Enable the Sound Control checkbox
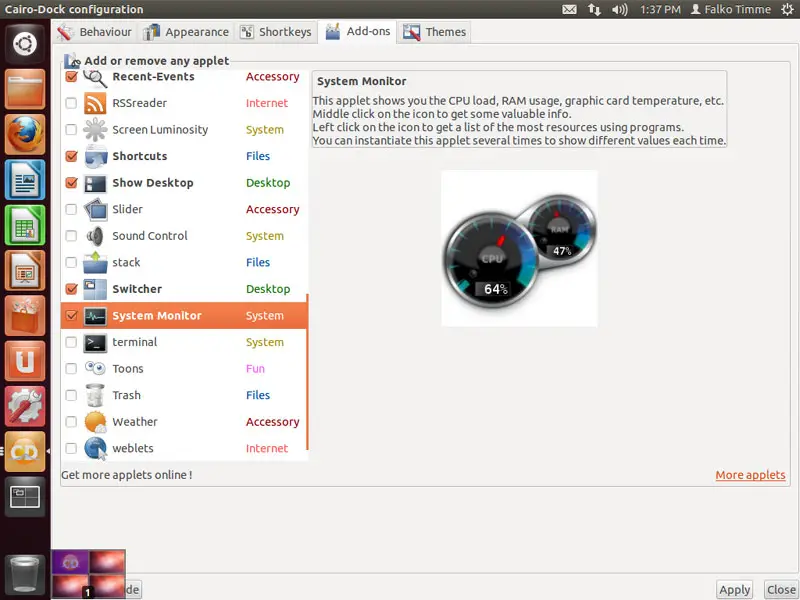Viewport: 800px width, 600px height. pos(71,236)
